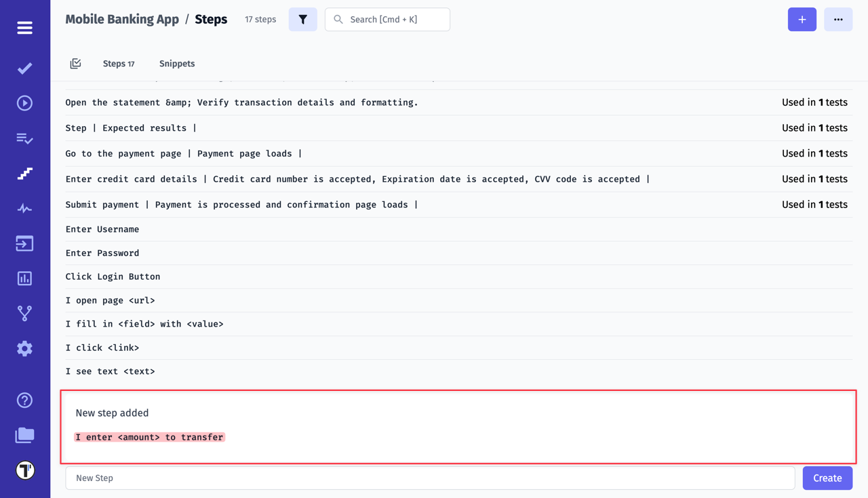Open the filter funnel next to search

click(302, 19)
